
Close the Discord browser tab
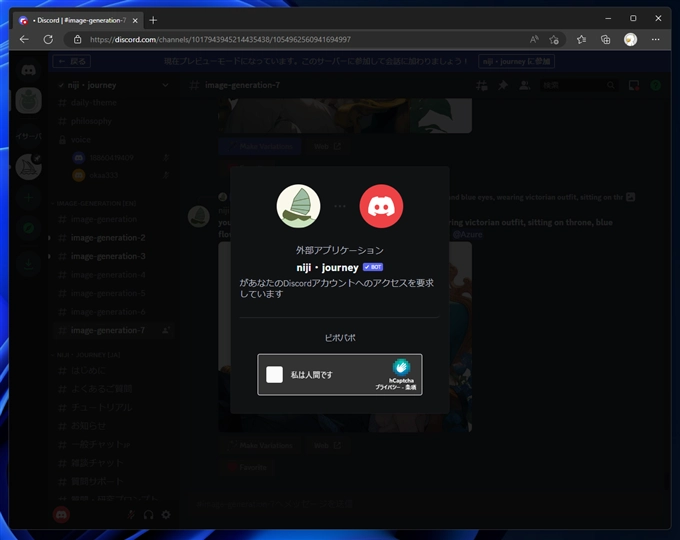(x=135, y=20)
